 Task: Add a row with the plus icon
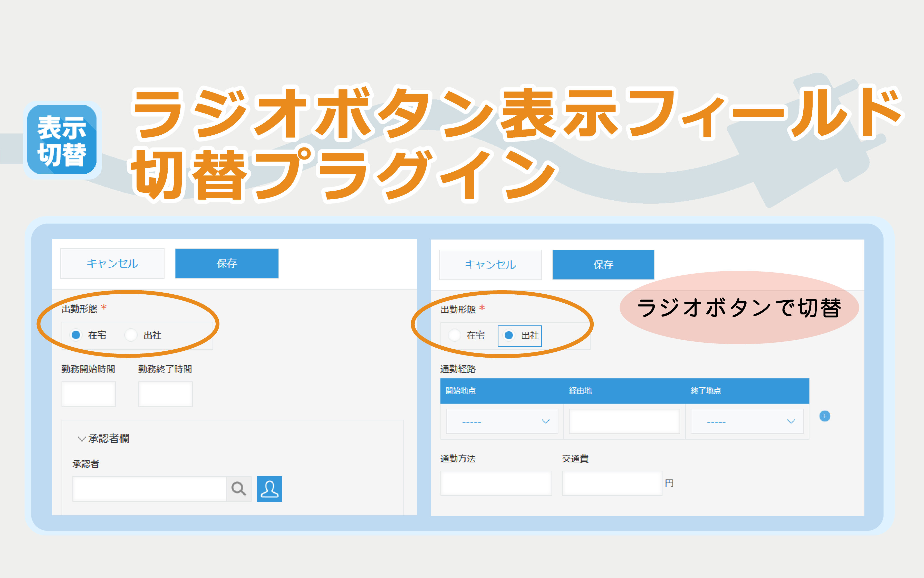[825, 416]
